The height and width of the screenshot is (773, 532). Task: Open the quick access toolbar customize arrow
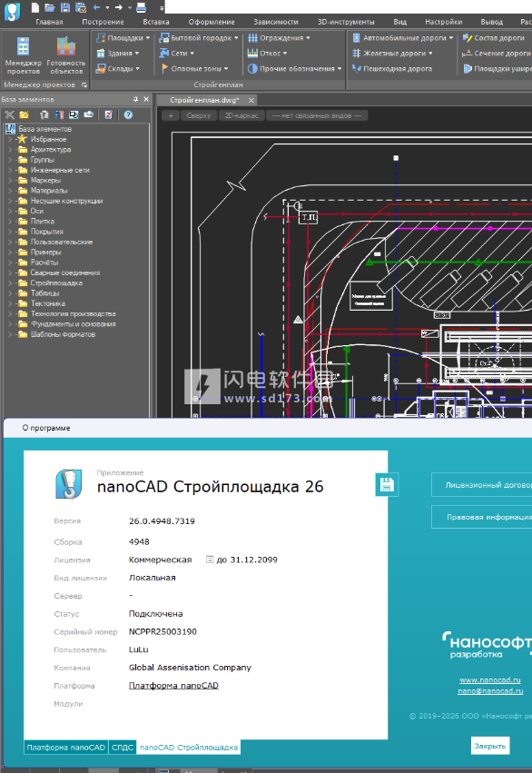(162, 8)
